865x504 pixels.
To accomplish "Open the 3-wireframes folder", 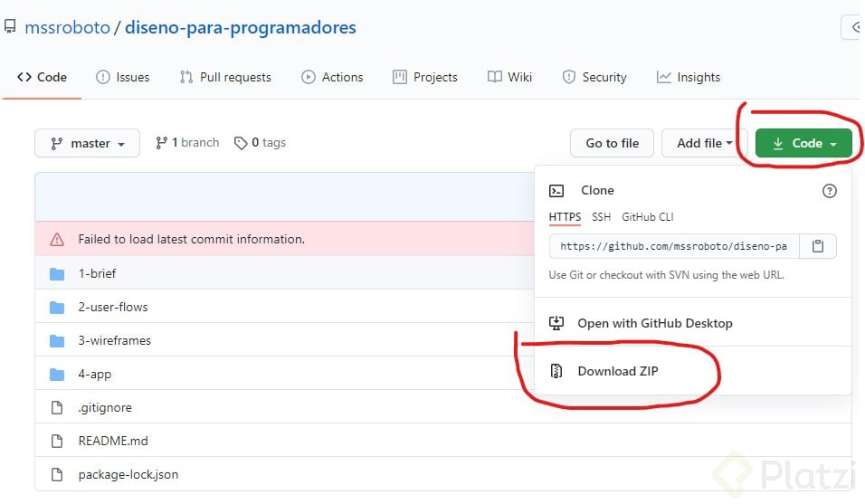I will click(115, 341).
